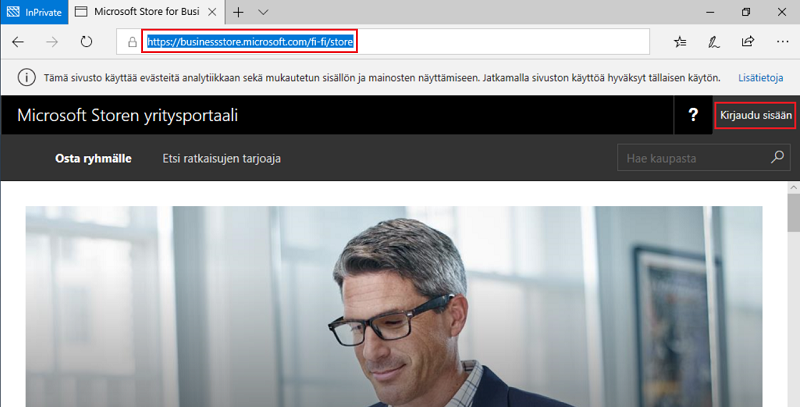This screenshot has height=407, width=800.
Task: Go back with the browser back arrow
Action: click(x=18, y=42)
